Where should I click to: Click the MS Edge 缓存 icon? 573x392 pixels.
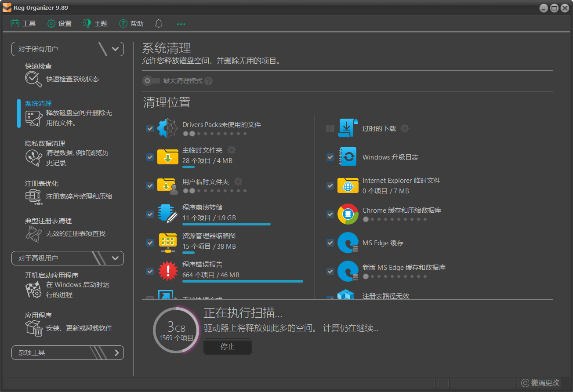point(348,243)
